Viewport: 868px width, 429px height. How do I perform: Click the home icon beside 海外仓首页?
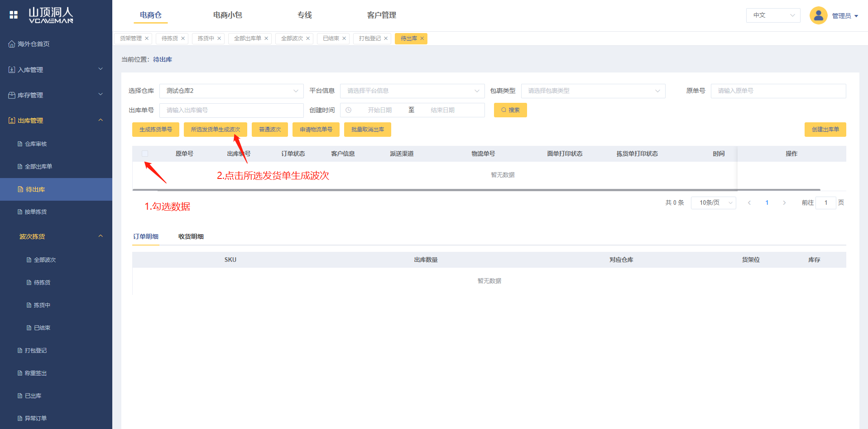(x=12, y=44)
